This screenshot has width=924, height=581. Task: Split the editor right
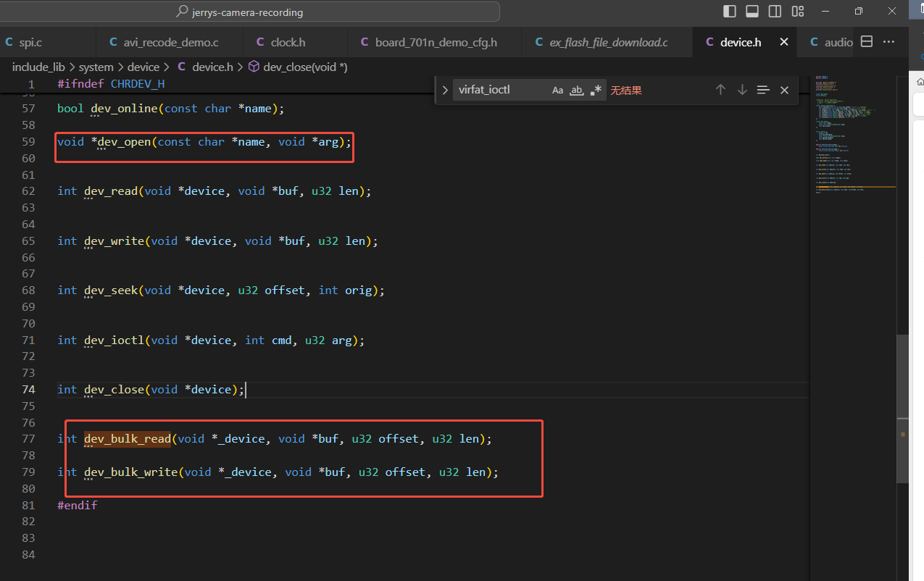[866, 42]
